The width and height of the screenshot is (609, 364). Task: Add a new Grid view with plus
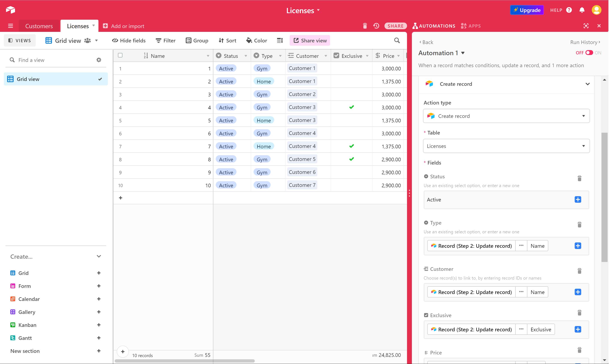point(99,273)
